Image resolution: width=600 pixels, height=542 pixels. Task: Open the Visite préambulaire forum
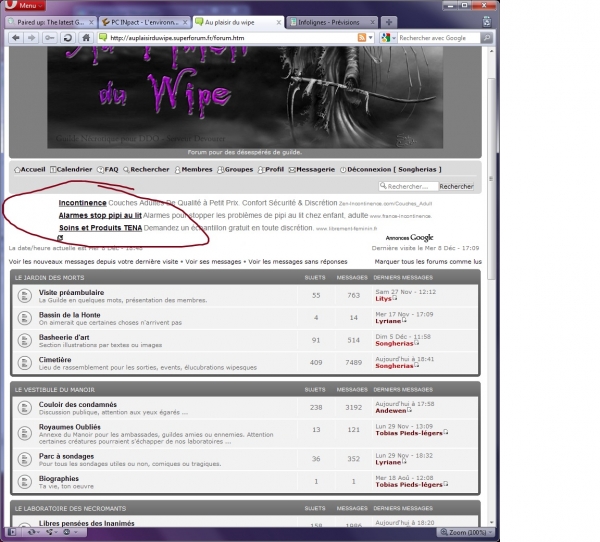click(71, 292)
